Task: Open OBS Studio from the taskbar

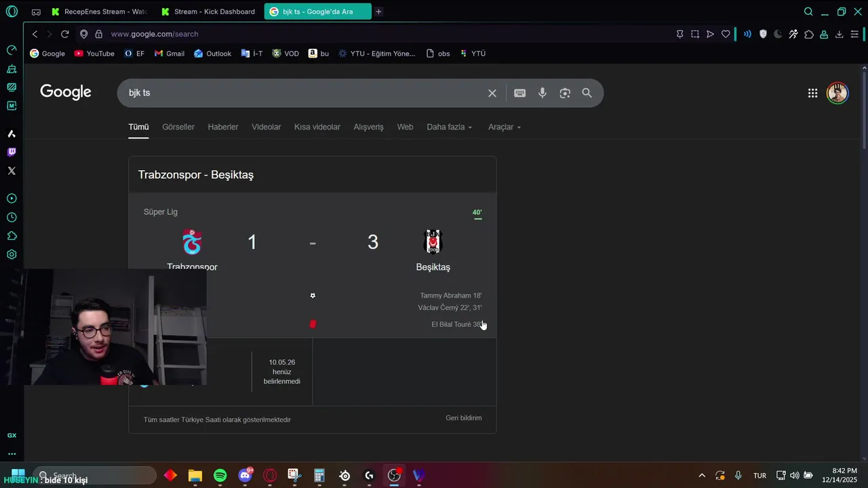Action: pos(394,476)
